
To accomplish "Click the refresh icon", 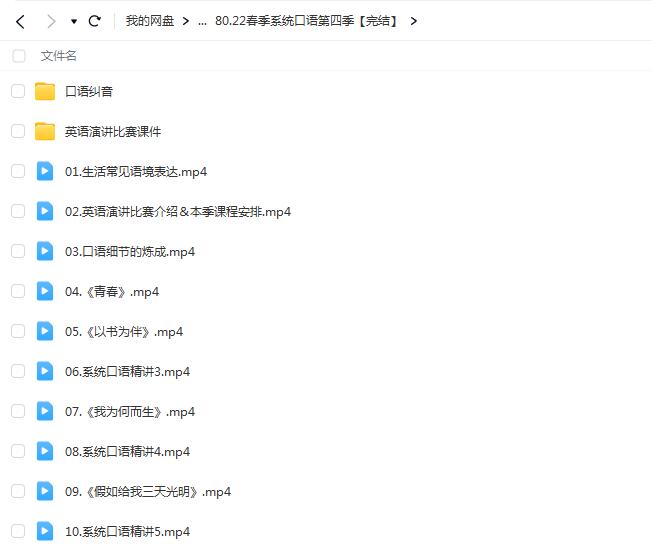I will (95, 21).
